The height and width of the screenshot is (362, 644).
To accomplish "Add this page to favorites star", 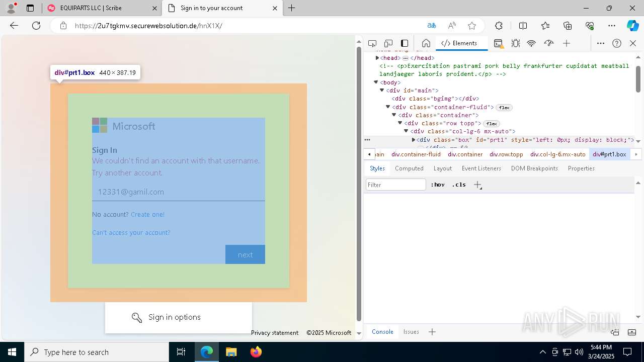I will 472,26.
